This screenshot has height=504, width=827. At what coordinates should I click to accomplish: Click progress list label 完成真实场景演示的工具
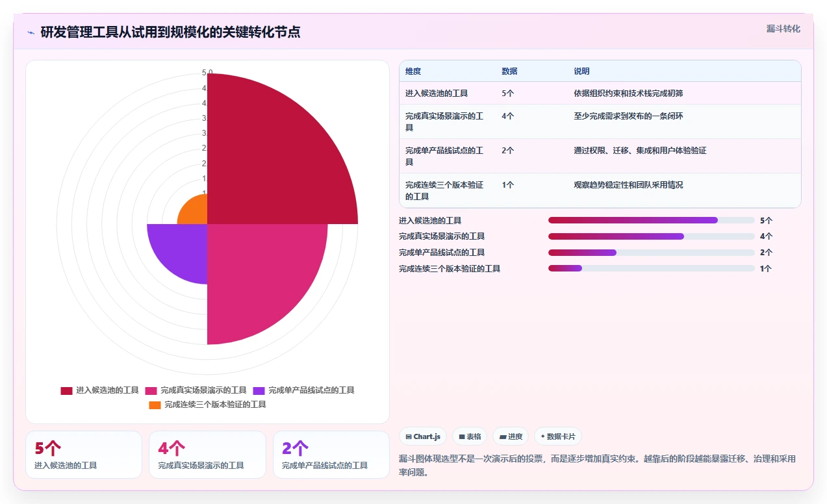point(442,236)
